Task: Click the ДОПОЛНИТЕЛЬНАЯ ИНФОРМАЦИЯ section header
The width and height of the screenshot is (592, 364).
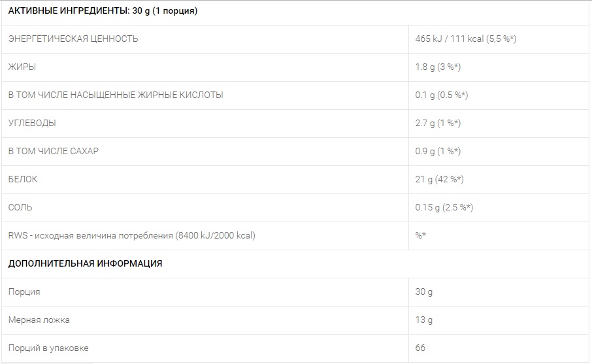Action: click(85, 263)
